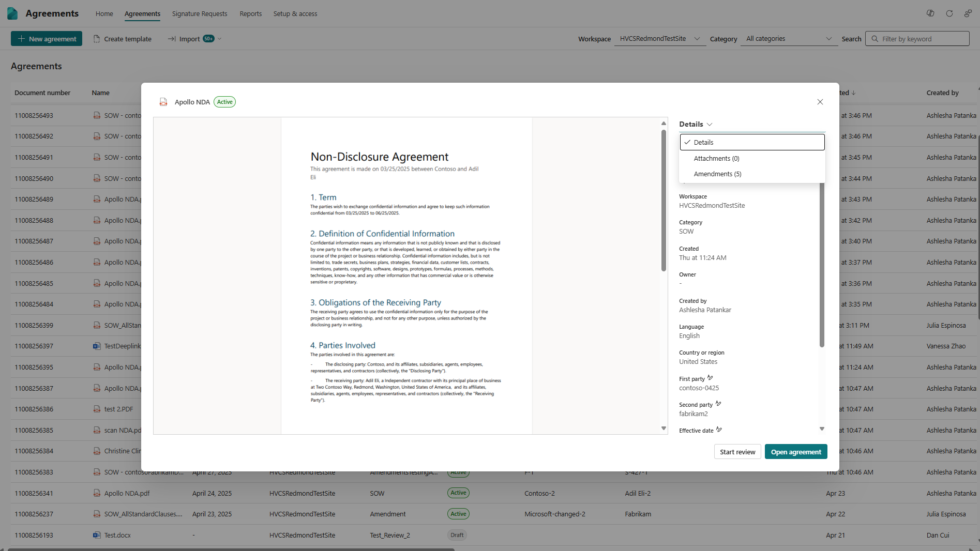
Task: Go to the Home tab
Action: (x=104, y=13)
